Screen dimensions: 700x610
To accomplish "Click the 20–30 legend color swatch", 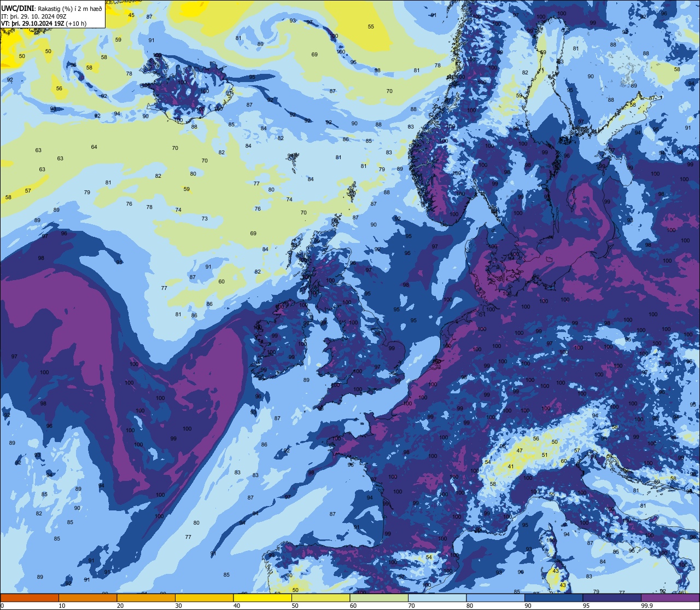I will coord(146,598).
